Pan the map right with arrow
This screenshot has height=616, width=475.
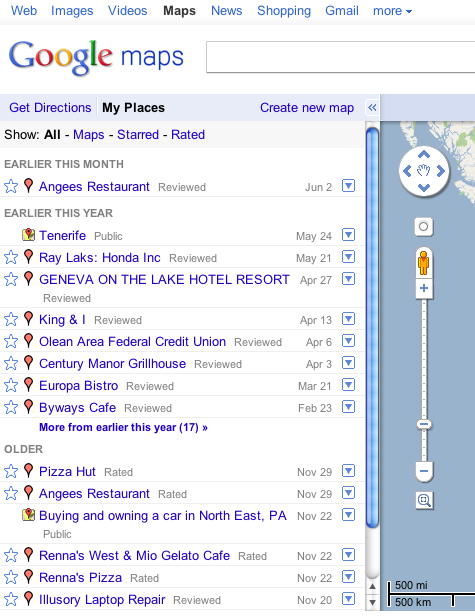(440, 171)
